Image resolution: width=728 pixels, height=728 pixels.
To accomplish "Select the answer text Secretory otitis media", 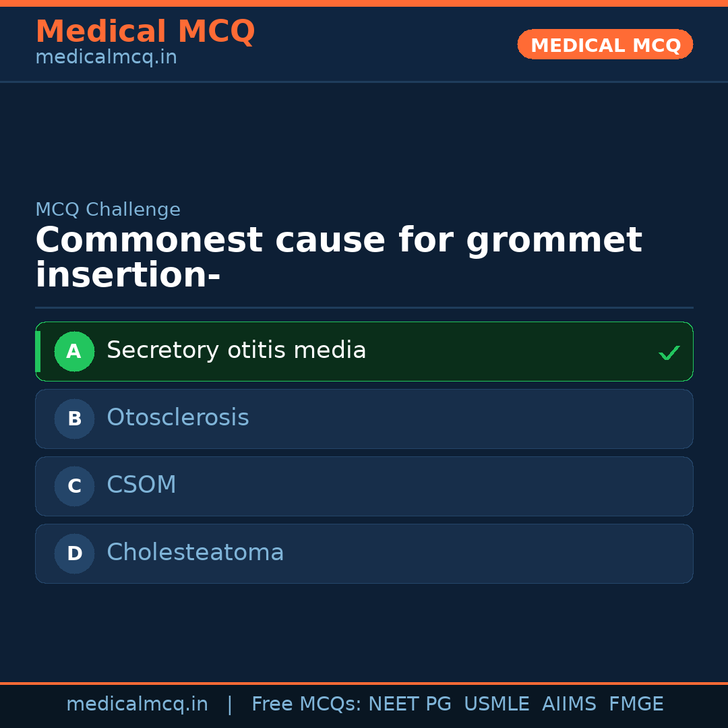I will click(x=236, y=351).
